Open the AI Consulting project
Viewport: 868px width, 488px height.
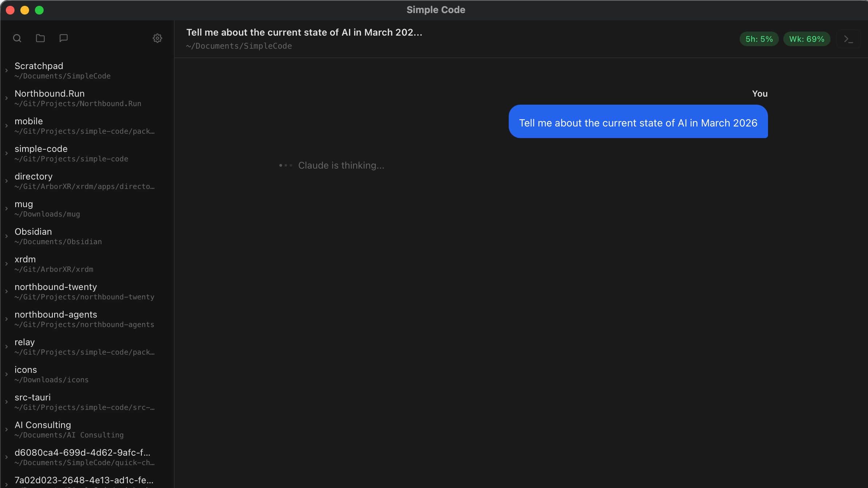87,429
